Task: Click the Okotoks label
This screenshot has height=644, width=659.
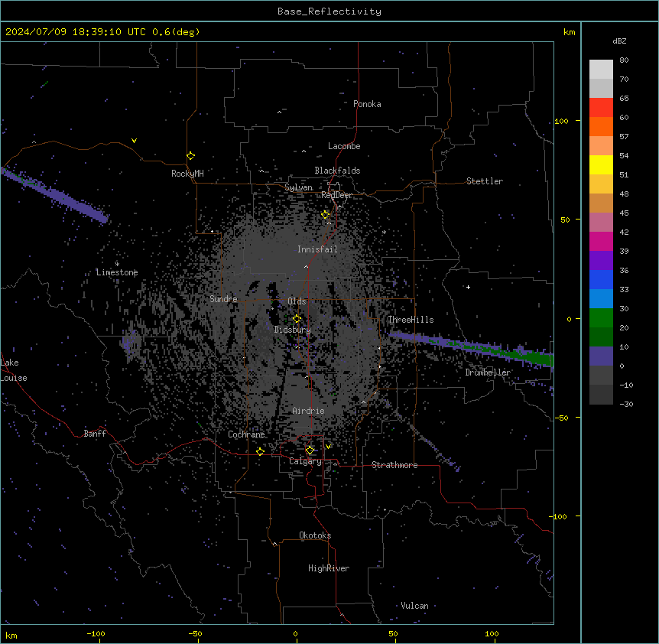Action: [x=315, y=535]
